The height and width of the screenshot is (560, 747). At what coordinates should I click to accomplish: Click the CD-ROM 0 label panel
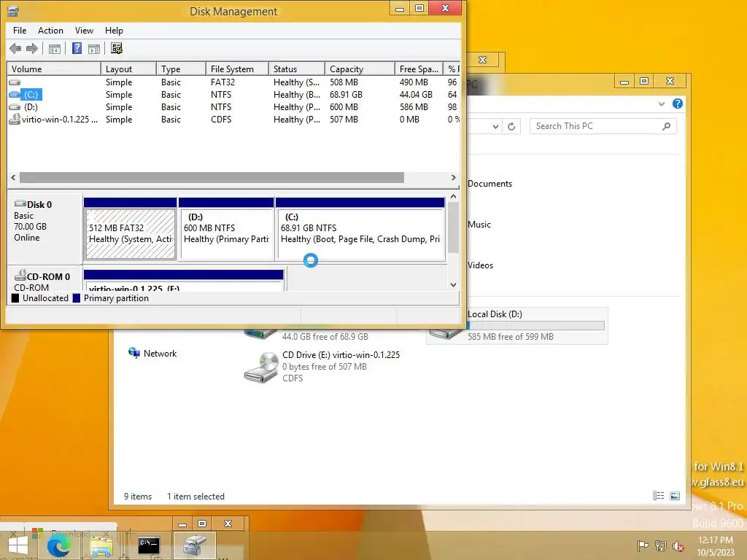pos(45,280)
